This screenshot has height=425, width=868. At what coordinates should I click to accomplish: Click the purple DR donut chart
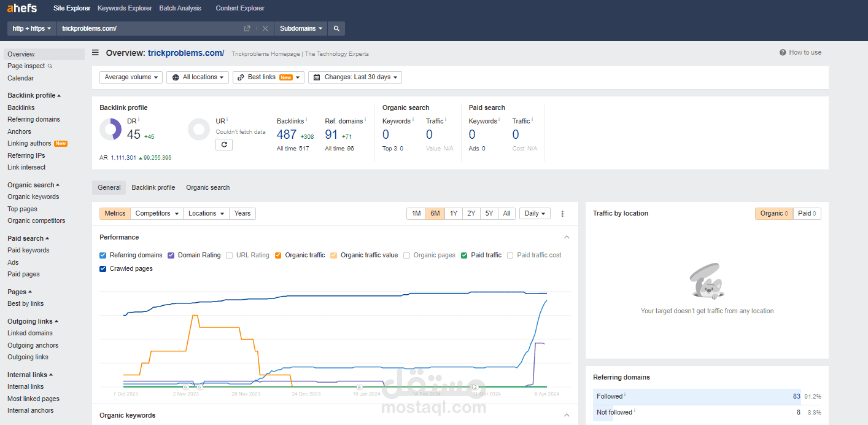click(x=110, y=129)
